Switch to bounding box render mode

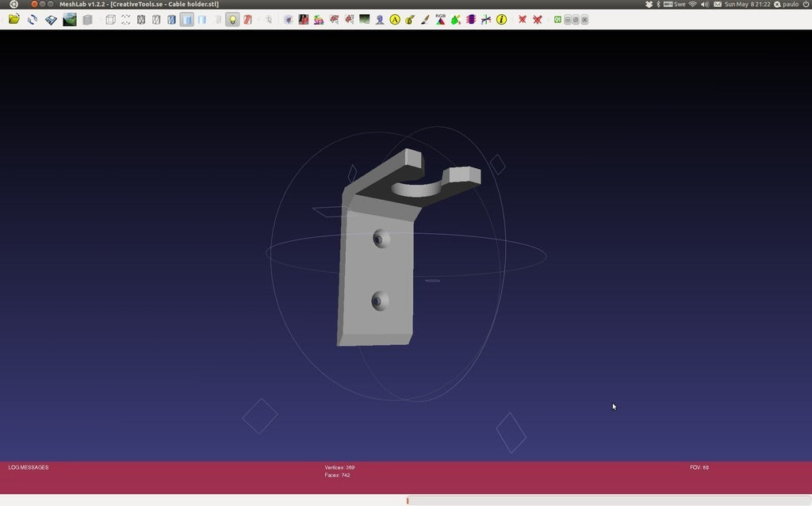click(110, 19)
